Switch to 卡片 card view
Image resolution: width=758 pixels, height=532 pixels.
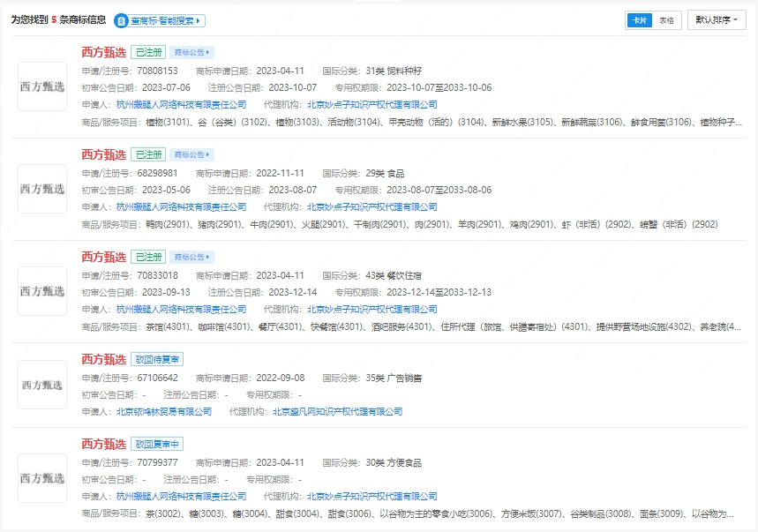(x=639, y=20)
